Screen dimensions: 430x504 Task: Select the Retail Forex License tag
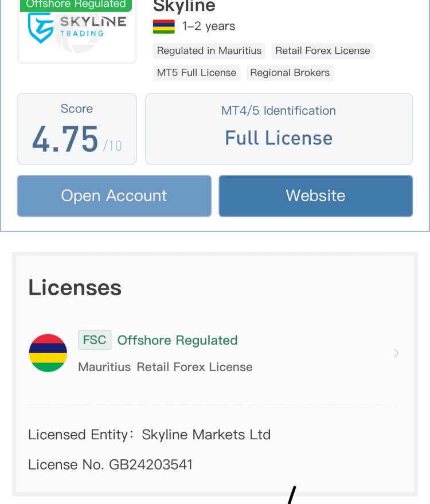[322, 50]
